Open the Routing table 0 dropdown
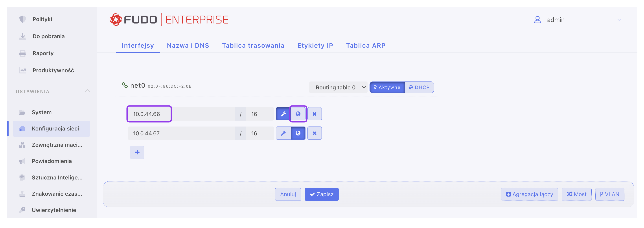644x228 pixels. [338, 87]
